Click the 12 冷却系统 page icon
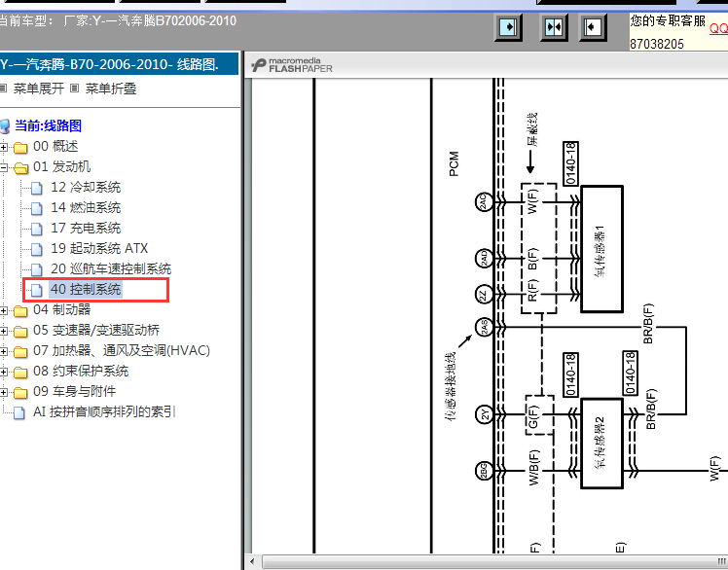The width and height of the screenshot is (728, 570). click(x=37, y=188)
